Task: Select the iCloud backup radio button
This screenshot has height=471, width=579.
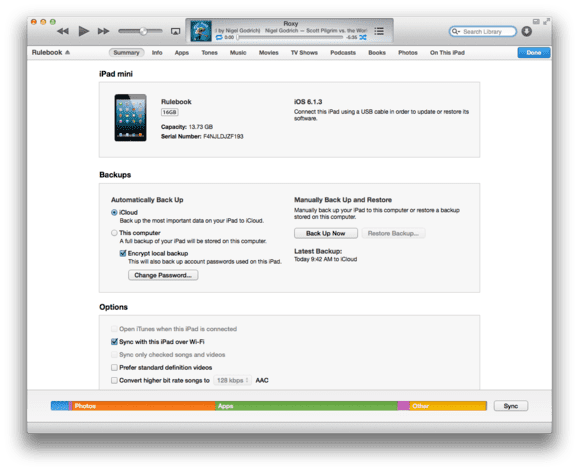Action: pyautogui.click(x=114, y=213)
